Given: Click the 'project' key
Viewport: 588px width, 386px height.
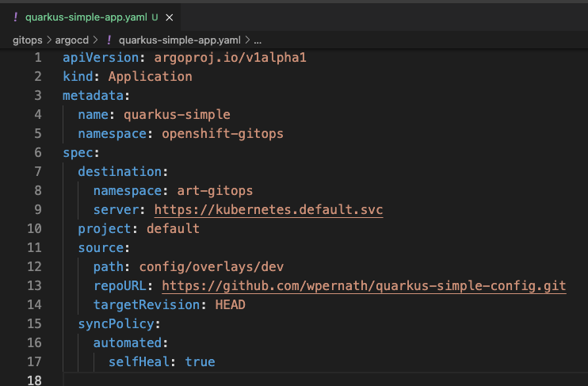Looking at the screenshot, I should click(x=105, y=229).
